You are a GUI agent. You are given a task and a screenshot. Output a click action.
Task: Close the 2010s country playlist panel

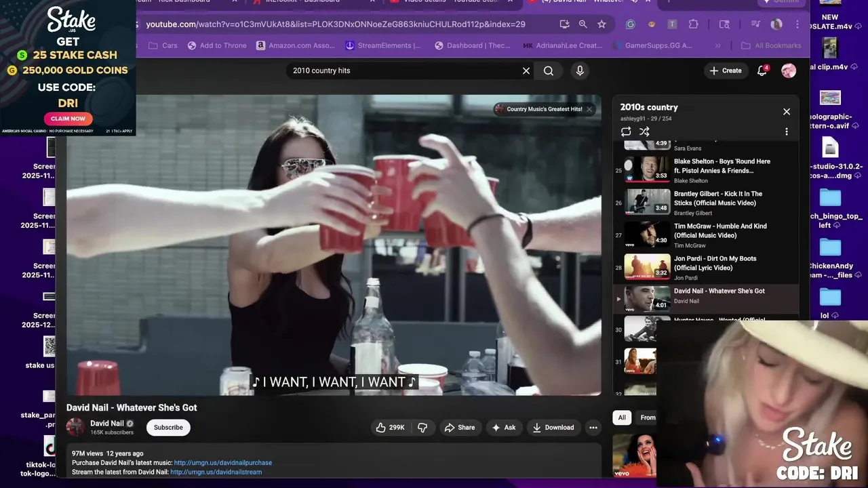coord(787,112)
